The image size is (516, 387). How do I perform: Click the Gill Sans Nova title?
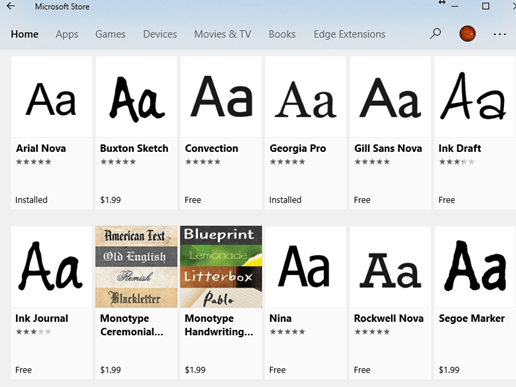tap(388, 148)
